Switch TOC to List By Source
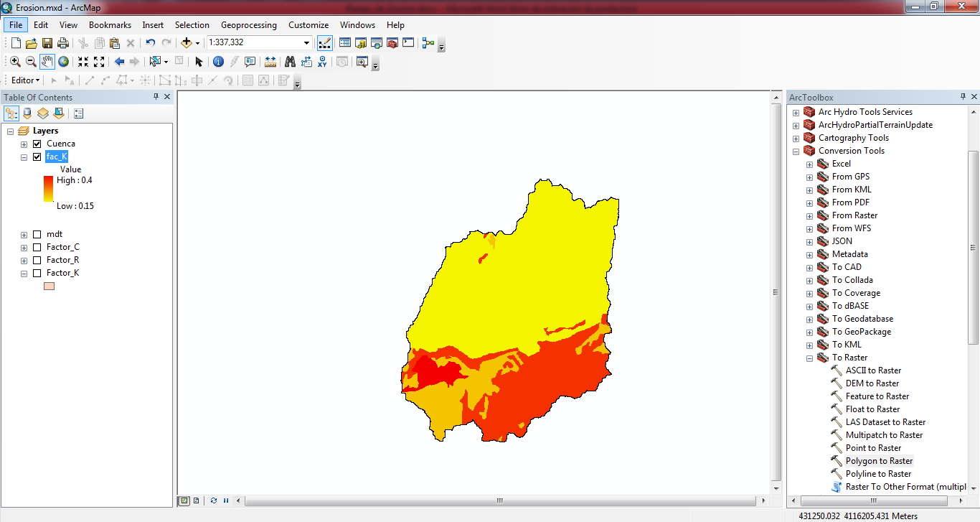Screen dimensions: 980x522 click(x=27, y=113)
